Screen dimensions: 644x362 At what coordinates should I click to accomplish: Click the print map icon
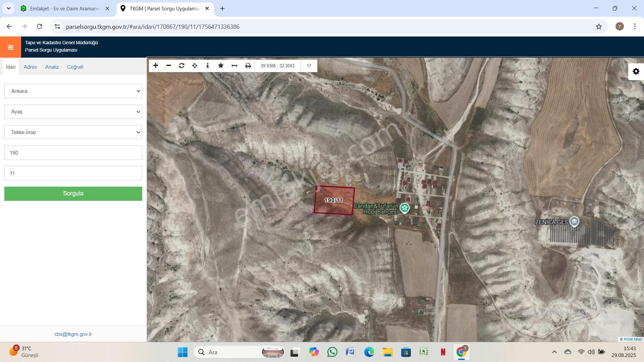(x=248, y=66)
